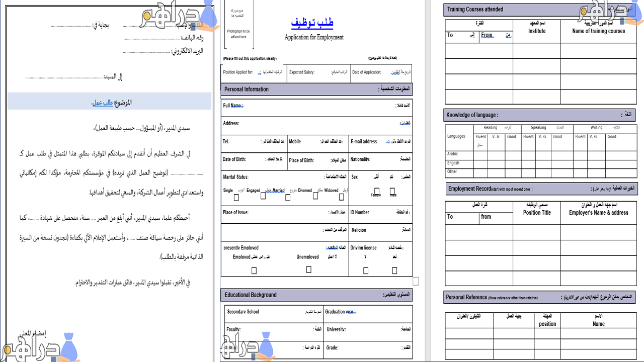The height and width of the screenshot is (362, 644).
Task: Click the Date of Birth label
Action: [x=234, y=159]
